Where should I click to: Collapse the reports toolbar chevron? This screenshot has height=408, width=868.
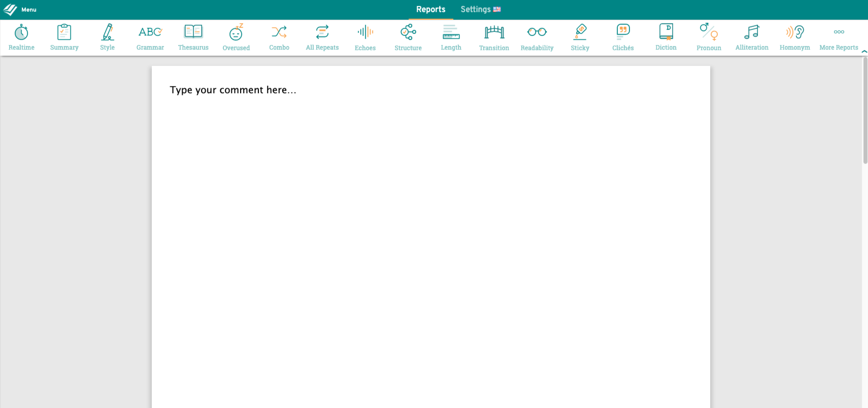pyautogui.click(x=864, y=51)
